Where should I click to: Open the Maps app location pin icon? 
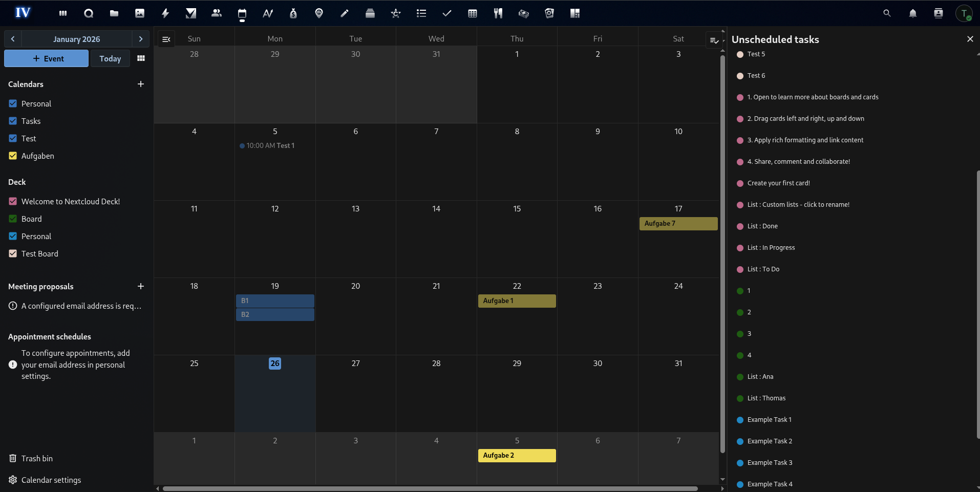click(x=319, y=13)
